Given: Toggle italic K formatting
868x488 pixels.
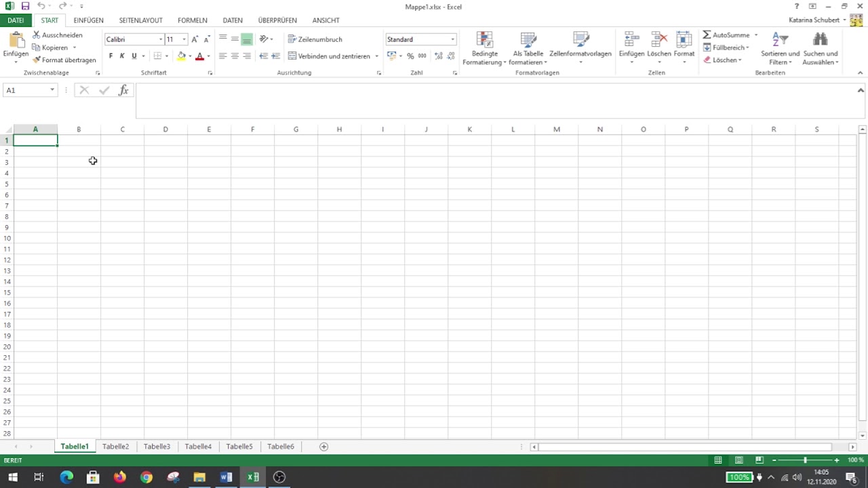Looking at the screenshot, I should (122, 56).
